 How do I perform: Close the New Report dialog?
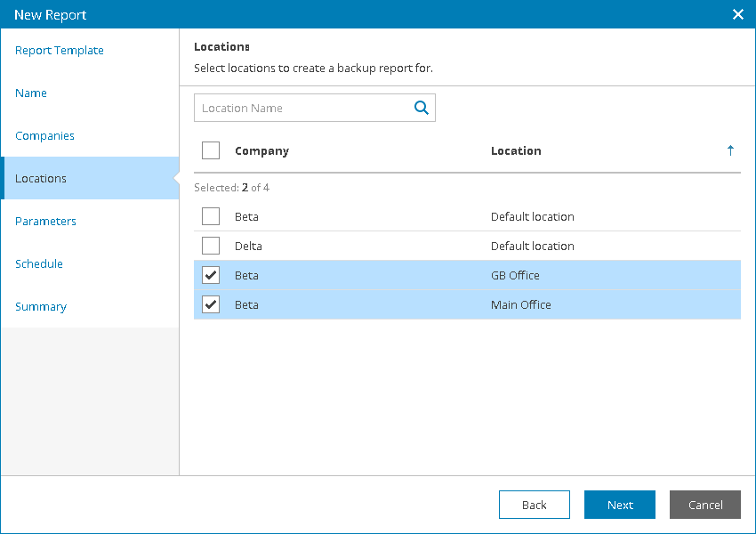737,14
